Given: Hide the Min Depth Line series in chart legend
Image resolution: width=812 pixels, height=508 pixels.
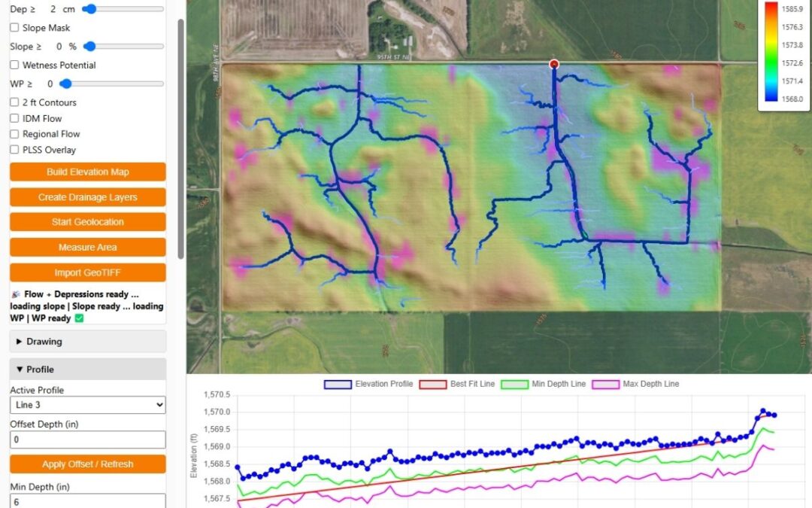Looking at the screenshot, I should pyautogui.click(x=515, y=384).
